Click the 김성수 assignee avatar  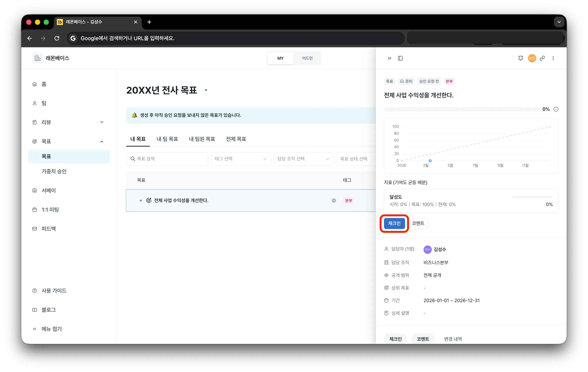pos(427,249)
